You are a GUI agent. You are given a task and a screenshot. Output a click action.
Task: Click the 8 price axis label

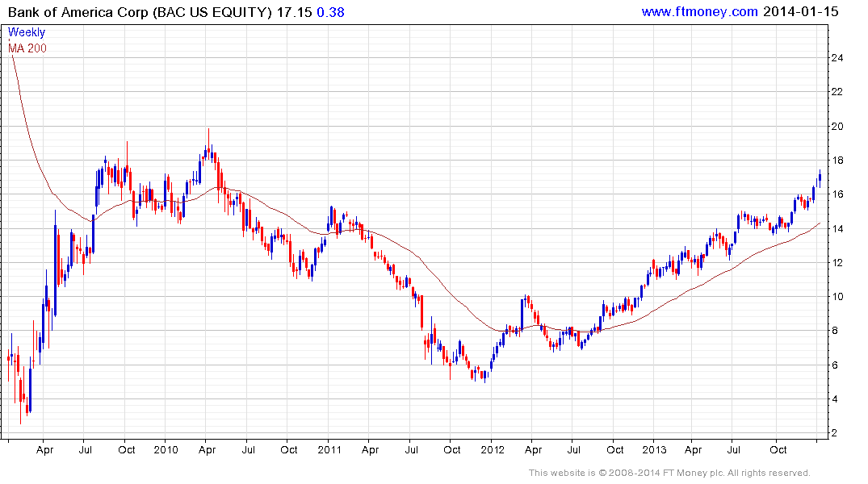834,331
